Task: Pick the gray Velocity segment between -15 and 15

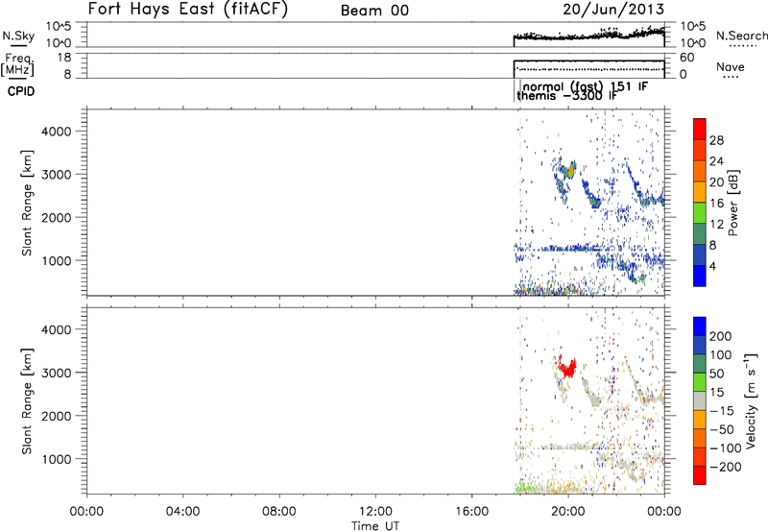Action: (x=700, y=400)
